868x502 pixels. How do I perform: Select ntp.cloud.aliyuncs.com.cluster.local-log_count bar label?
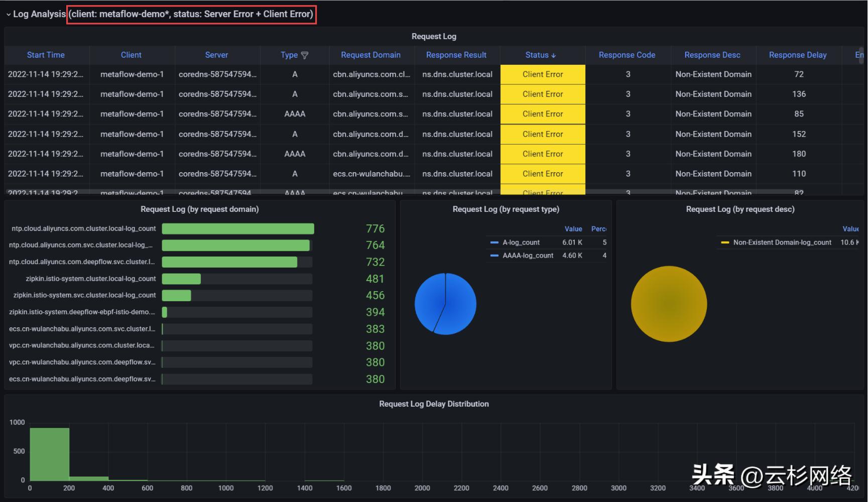tap(84, 228)
